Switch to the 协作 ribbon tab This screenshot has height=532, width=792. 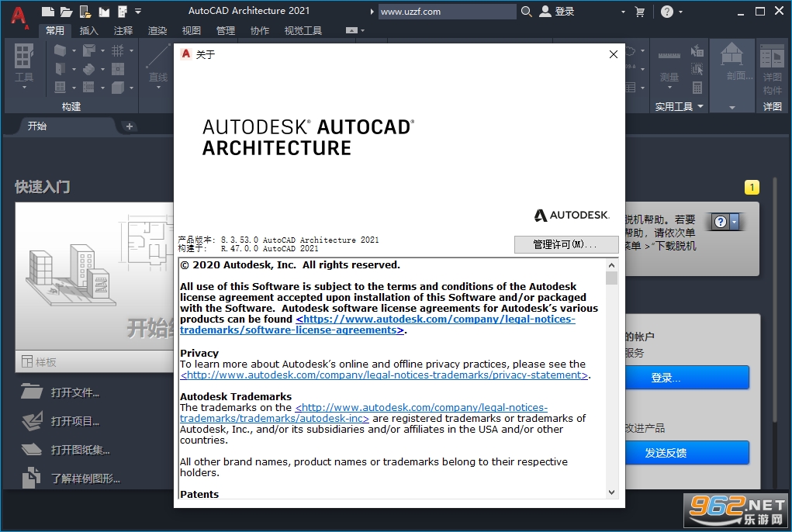click(x=260, y=30)
